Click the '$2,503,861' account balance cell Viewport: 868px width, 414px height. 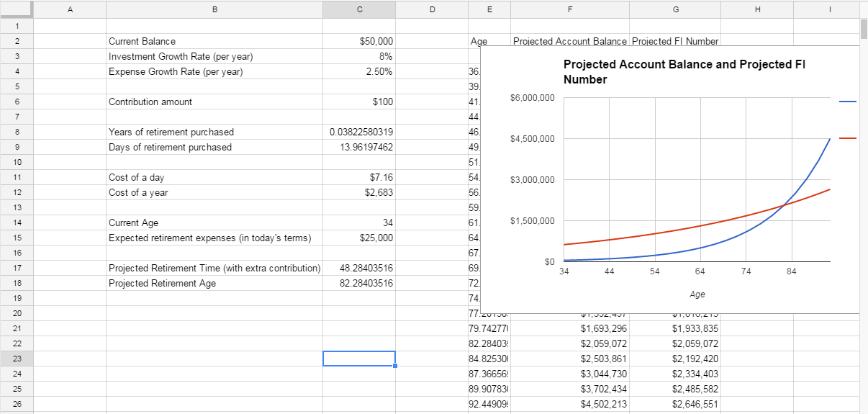pos(570,359)
